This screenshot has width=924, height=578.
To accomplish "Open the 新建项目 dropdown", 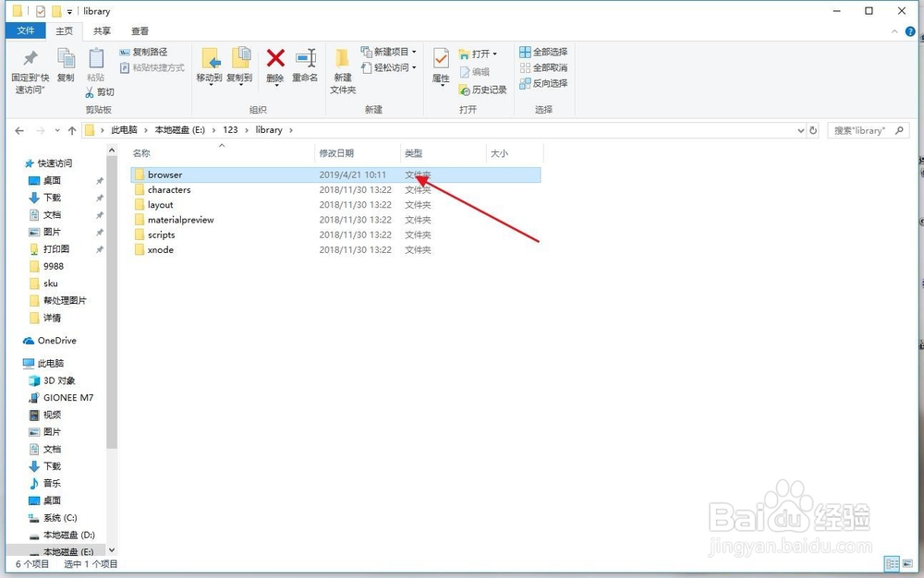I will click(389, 52).
